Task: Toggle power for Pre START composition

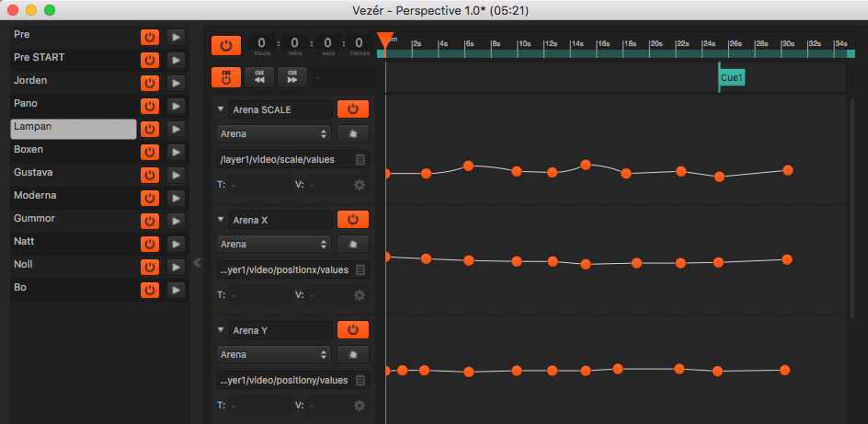Action: [x=150, y=60]
